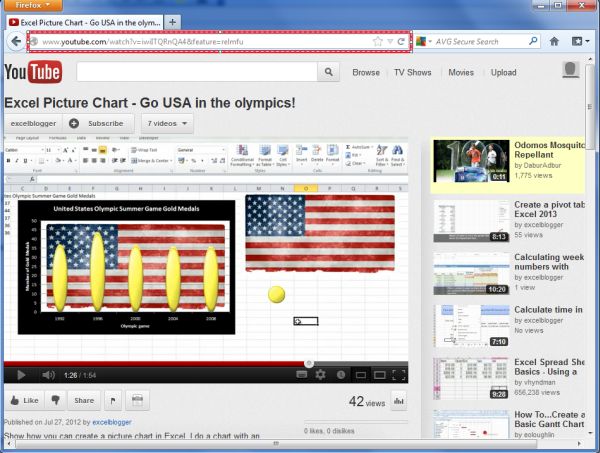
Task: Click scroll-left arrow on horizontal scrollbar
Action: click(x=9, y=444)
